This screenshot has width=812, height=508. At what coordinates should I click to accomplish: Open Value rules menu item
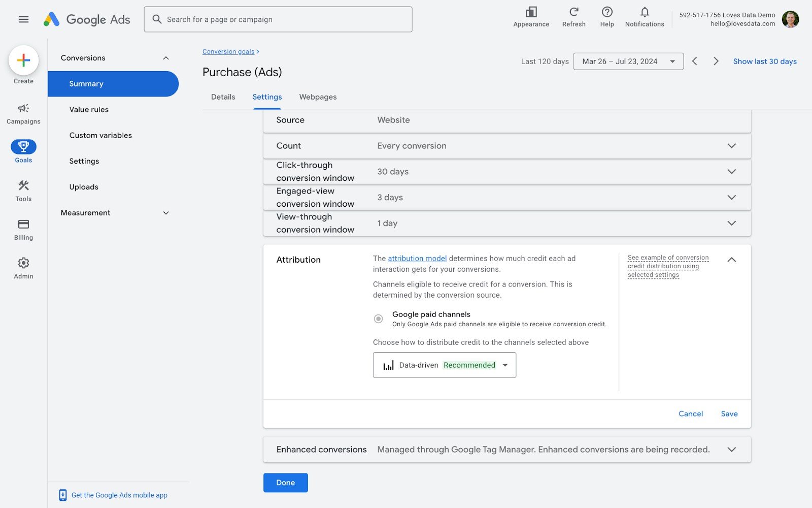coord(89,110)
